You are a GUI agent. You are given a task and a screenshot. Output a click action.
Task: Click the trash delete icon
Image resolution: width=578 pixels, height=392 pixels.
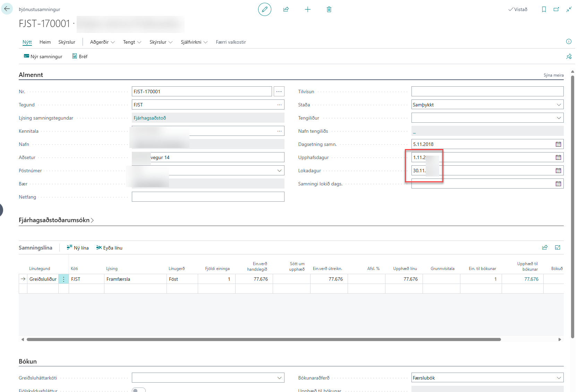(x=329, y=9)
